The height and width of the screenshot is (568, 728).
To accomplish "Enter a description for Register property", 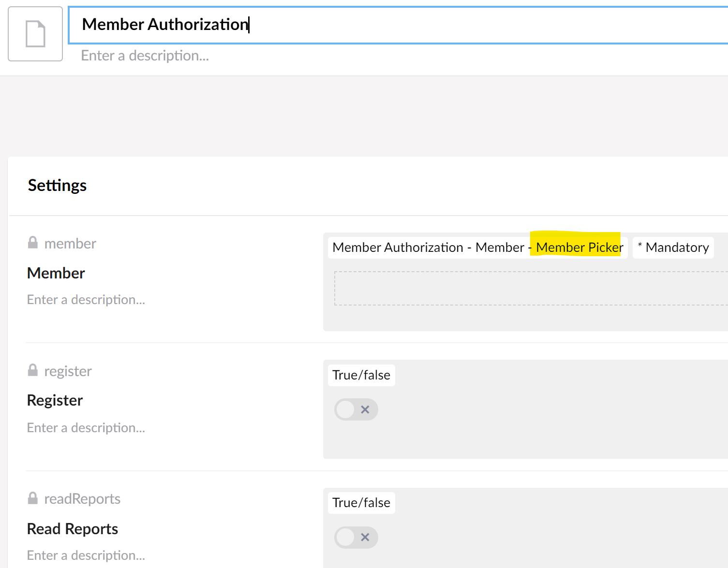I will [86, 428].
